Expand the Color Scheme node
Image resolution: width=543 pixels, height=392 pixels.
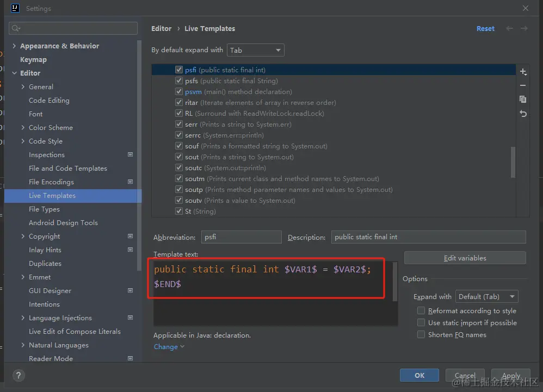pos(23,127)
